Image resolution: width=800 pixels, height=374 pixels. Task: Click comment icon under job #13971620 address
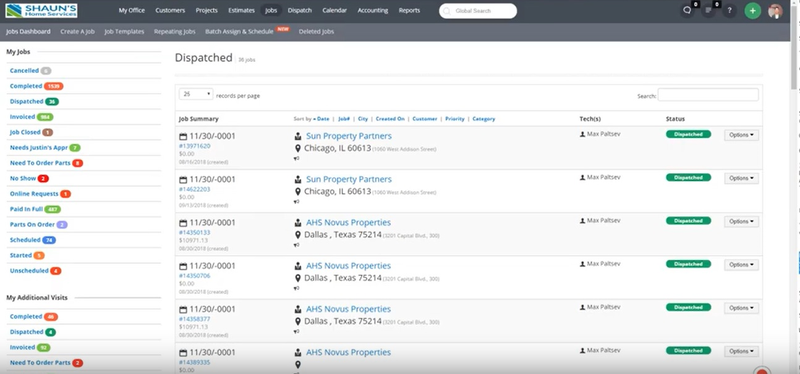[296, 159]
